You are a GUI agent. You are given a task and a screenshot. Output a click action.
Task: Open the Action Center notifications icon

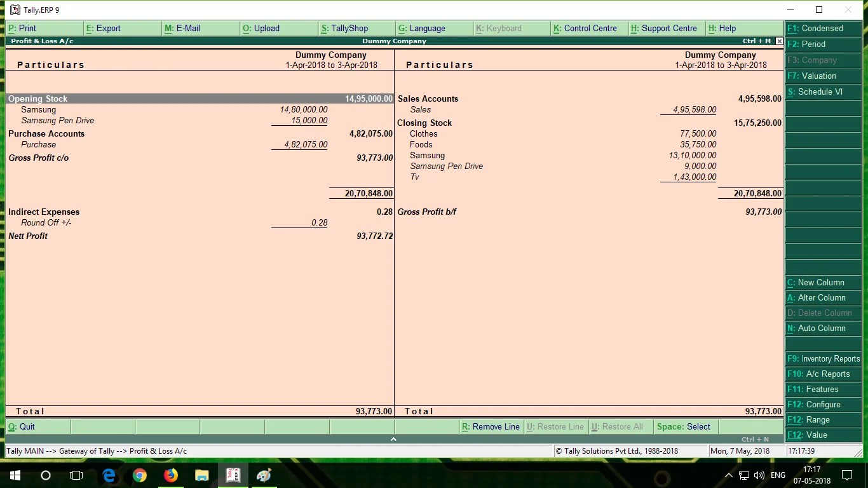pos(846,475)
